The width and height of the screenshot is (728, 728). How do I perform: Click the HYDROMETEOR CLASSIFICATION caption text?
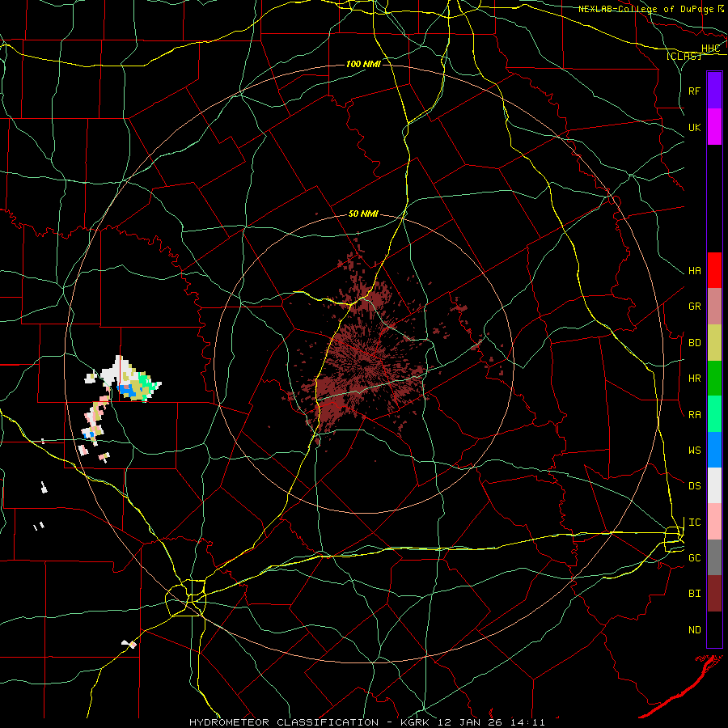click(284, 722)
